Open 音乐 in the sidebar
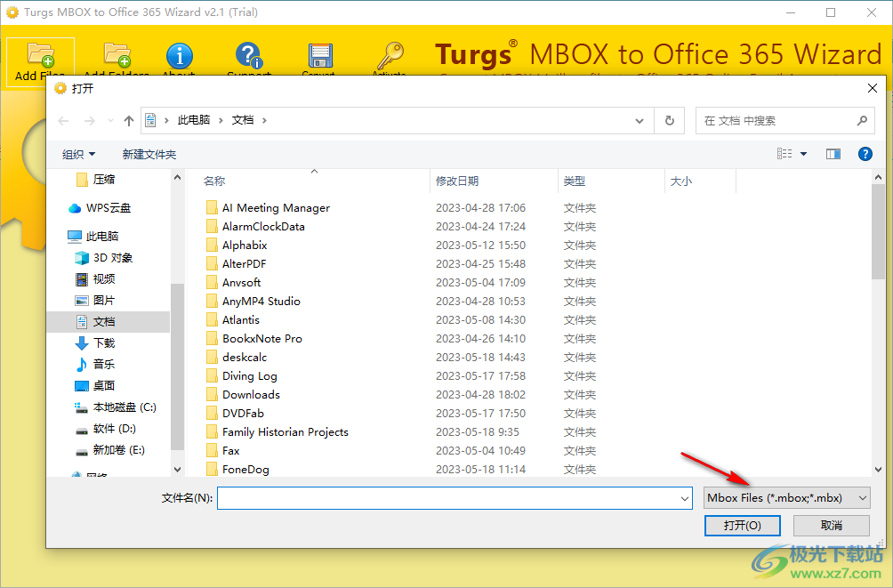 point(95,364)
